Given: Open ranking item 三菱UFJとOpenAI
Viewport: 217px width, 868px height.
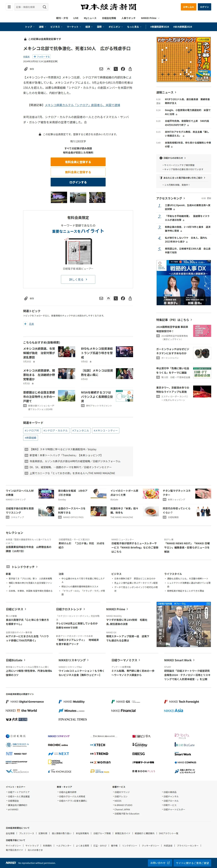Looking at the screenshot, I should click(187, 207).
